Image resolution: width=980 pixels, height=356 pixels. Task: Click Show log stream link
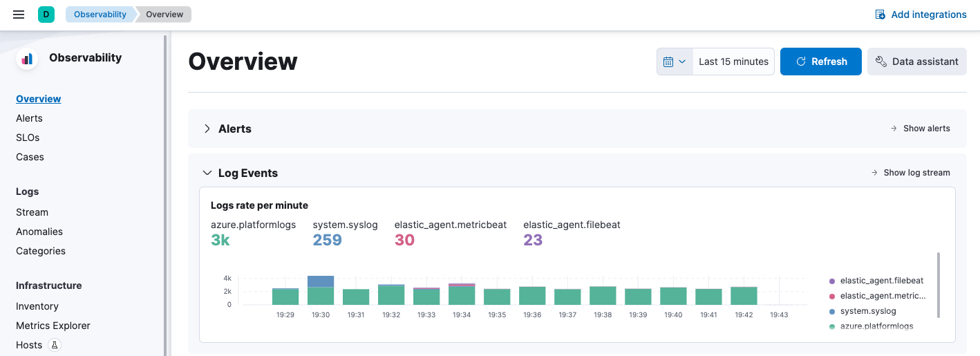(x=910, y=173)
